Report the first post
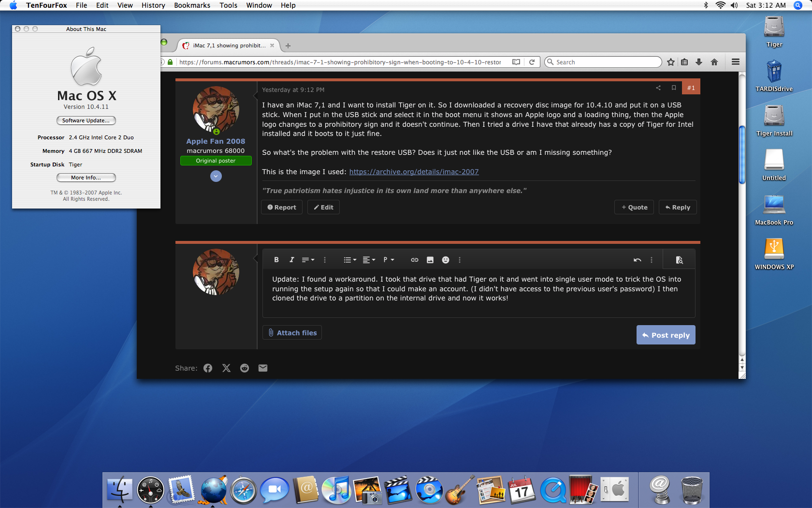 pos(282,207)
